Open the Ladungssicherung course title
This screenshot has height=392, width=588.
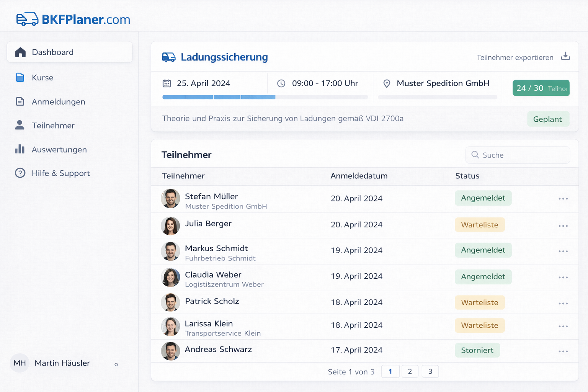pyautogui.click(x=224, y=57)
